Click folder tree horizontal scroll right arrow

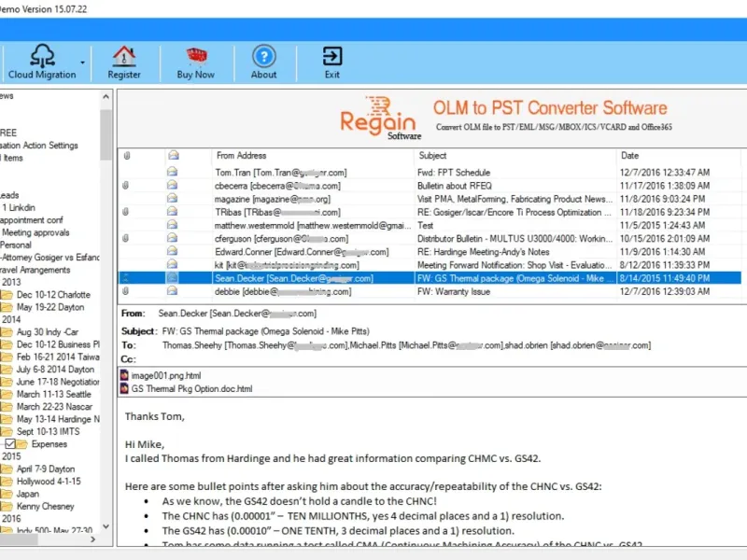point(92,539)
